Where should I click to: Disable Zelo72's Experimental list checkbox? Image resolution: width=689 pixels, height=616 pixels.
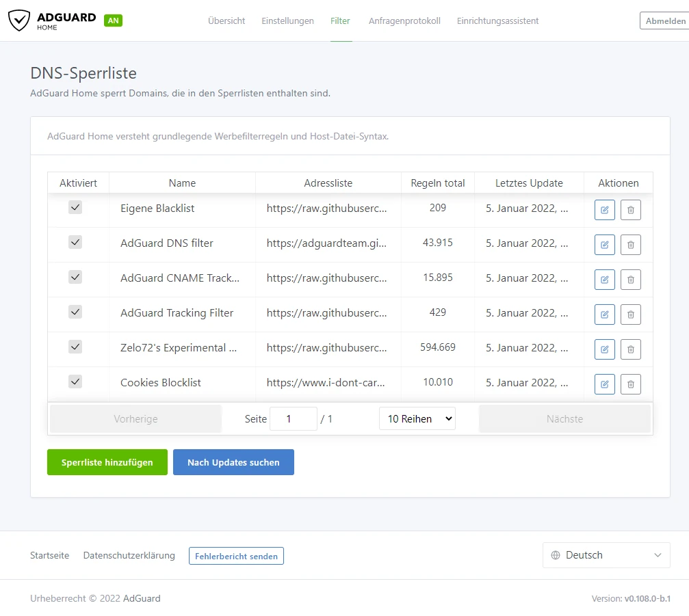coord(75,347)
